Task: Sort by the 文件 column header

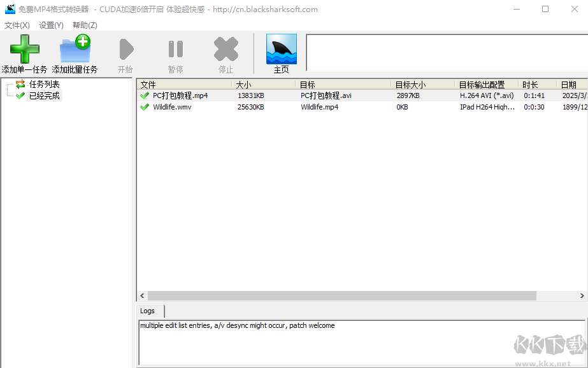Action: 184,85
